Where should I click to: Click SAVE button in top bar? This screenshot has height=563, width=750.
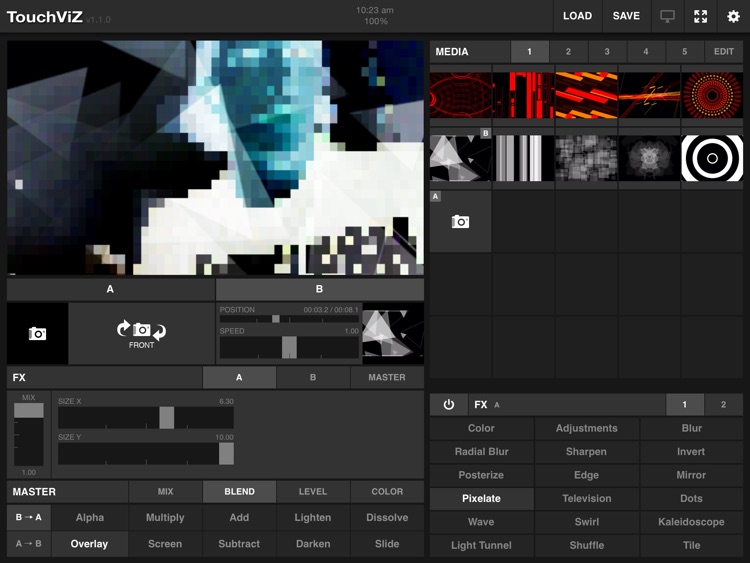click(x=626, y=16)
